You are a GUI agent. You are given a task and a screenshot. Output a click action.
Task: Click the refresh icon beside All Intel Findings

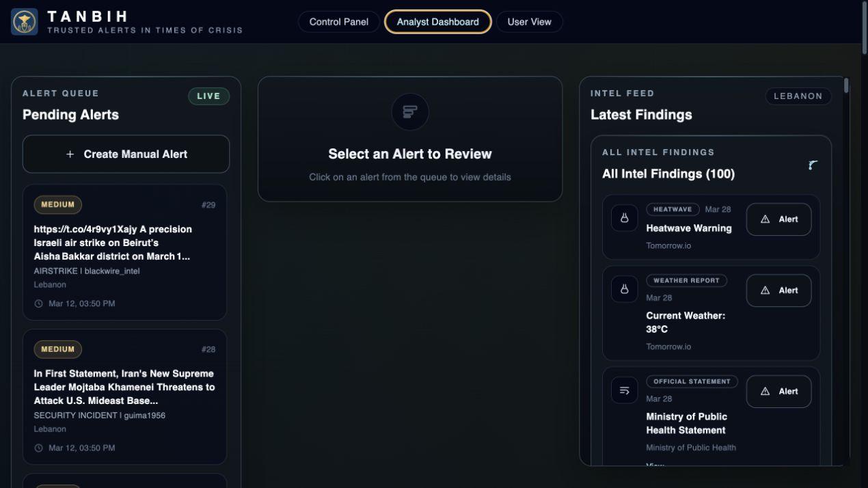[813, 165]
